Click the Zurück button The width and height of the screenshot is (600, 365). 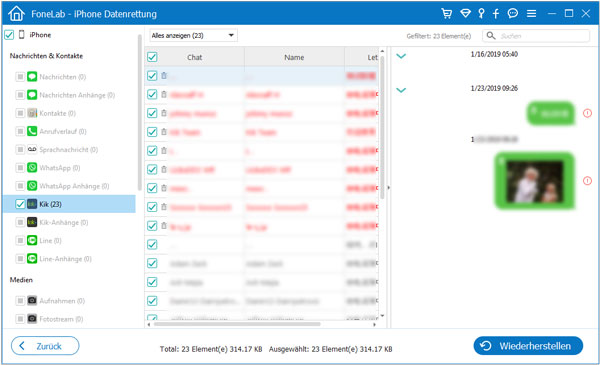[45, 346]
